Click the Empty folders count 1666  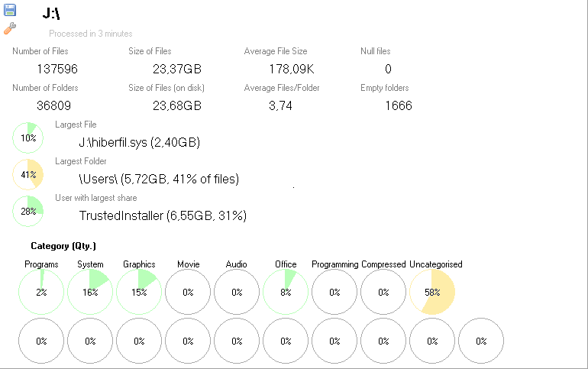pos(398,105)
